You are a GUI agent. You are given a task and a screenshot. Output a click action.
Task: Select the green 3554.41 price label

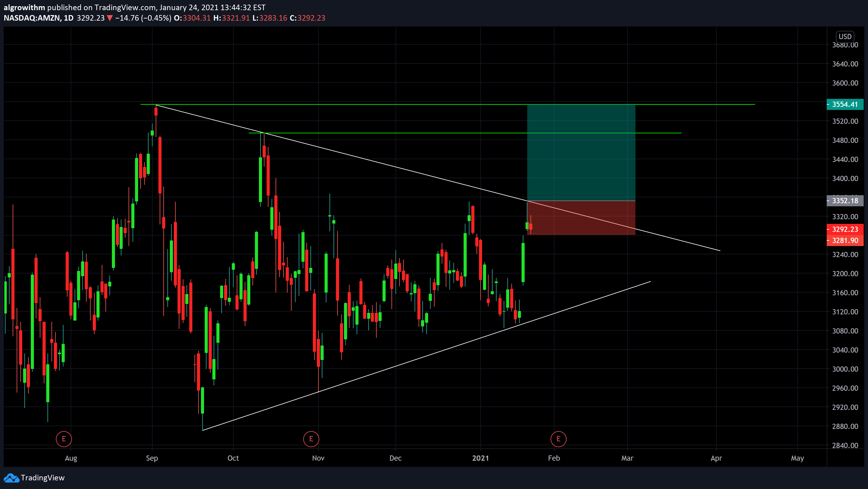pos(845,104)
